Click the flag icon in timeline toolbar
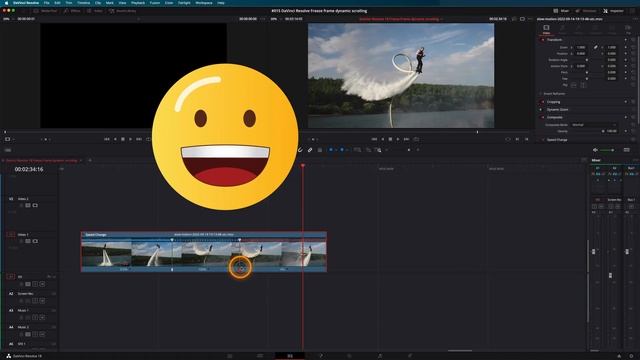The width and height of the screenshot is (640, 360). 331,150
